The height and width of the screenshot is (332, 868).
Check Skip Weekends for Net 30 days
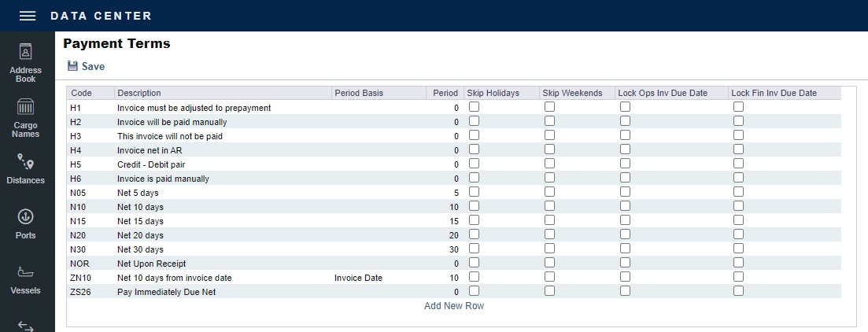click(549, 249)
